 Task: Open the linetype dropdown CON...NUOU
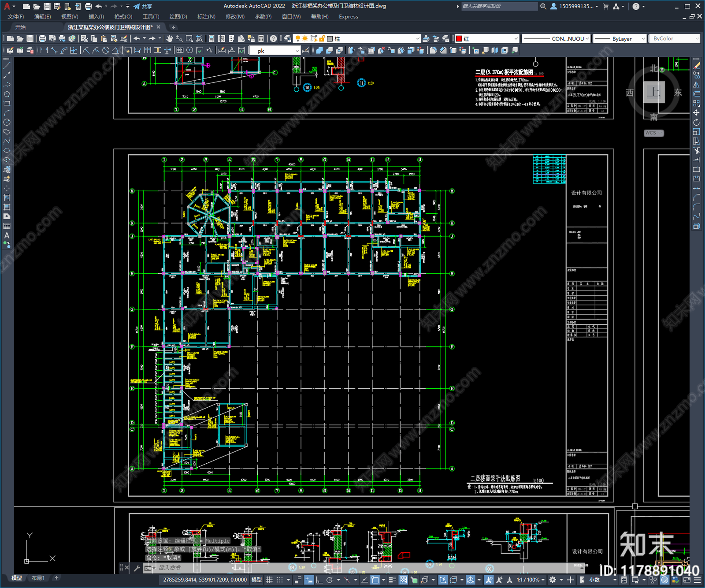(556, 39)
